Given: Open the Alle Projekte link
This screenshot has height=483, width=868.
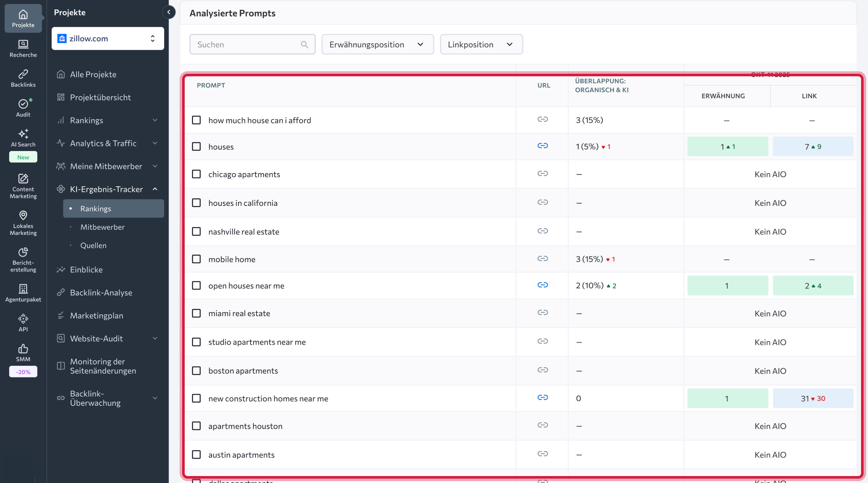Looking at the screenshot, I should tap(93, 74).
